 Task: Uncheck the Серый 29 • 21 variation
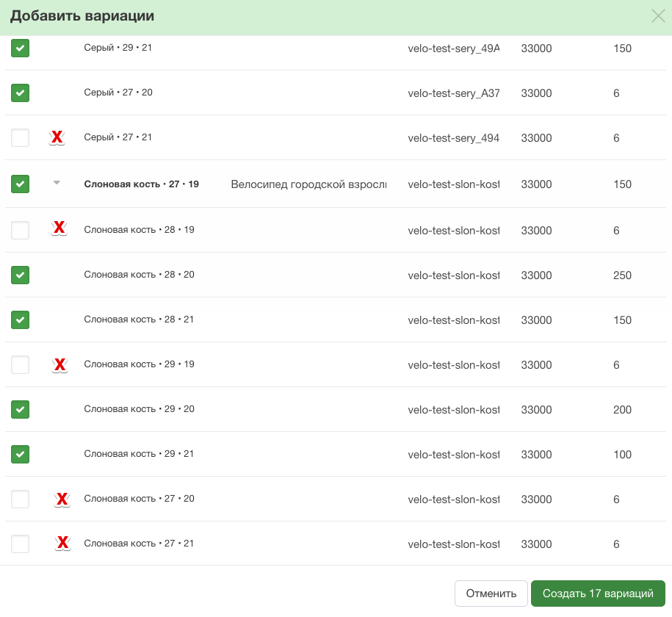coord(20,48)
